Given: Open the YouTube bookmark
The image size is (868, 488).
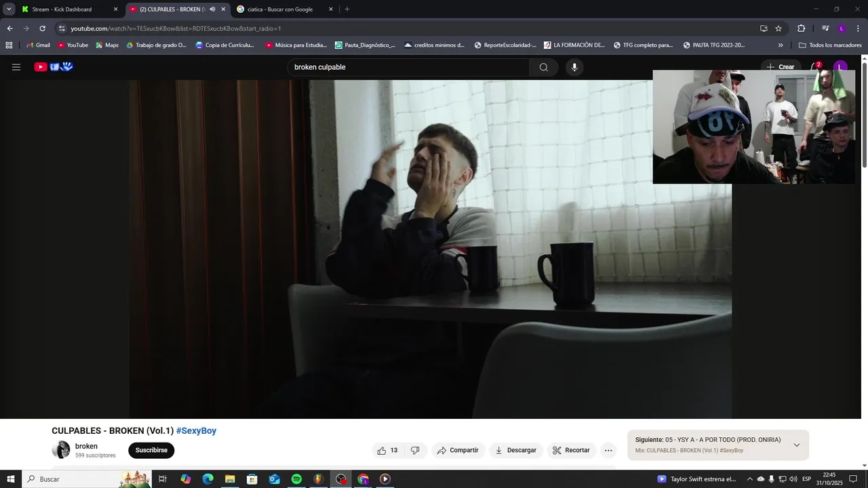Looking at the screenshot, I should coord(73,45).
